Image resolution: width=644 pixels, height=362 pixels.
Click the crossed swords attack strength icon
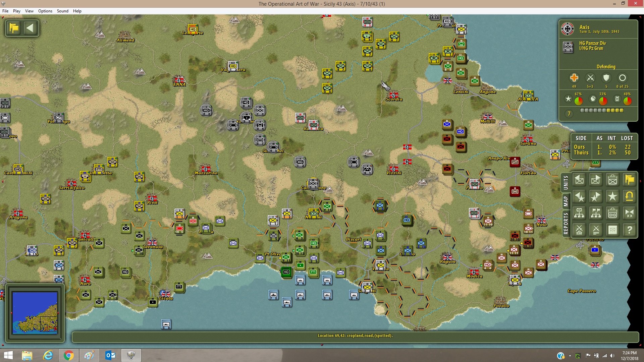pos(590,78)
